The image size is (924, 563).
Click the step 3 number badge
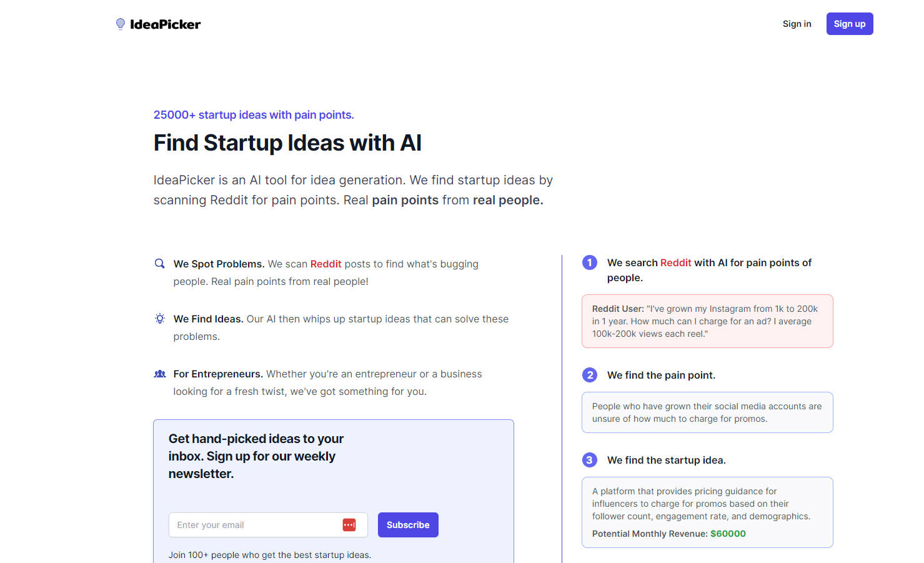[589, 460]
